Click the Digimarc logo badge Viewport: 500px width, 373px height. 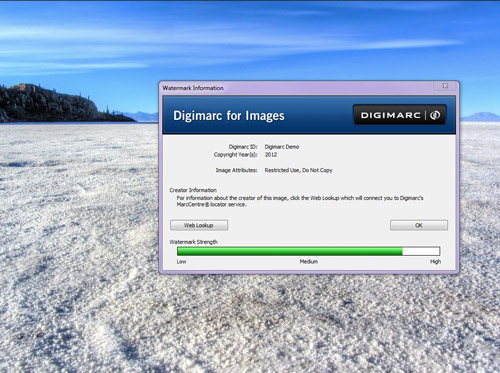[399, 115]
